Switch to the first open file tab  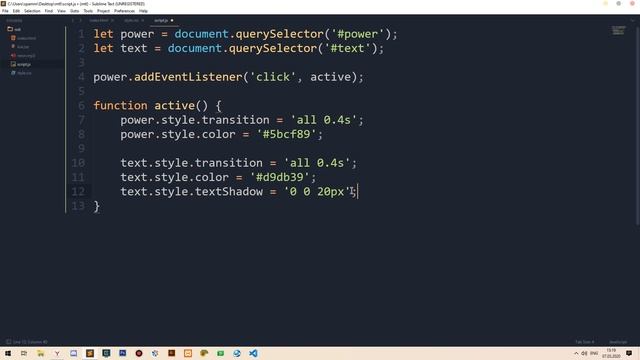pos(99,20)
